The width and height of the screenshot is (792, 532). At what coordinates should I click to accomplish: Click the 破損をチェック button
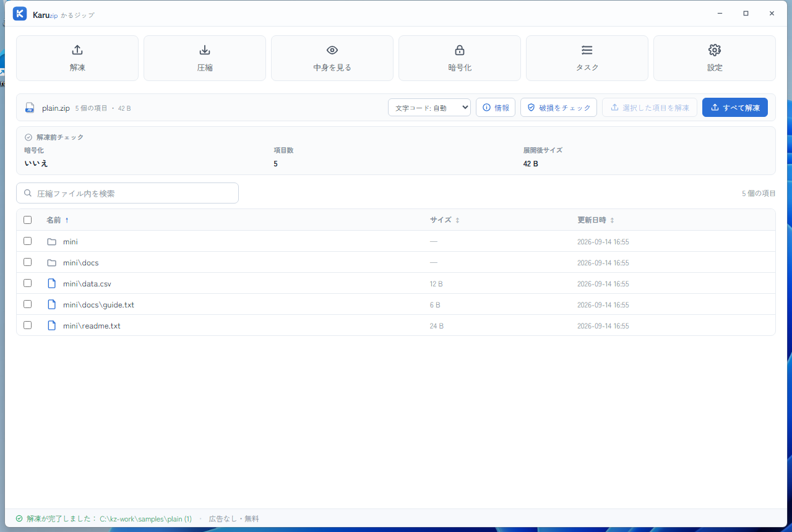(559, 108)
